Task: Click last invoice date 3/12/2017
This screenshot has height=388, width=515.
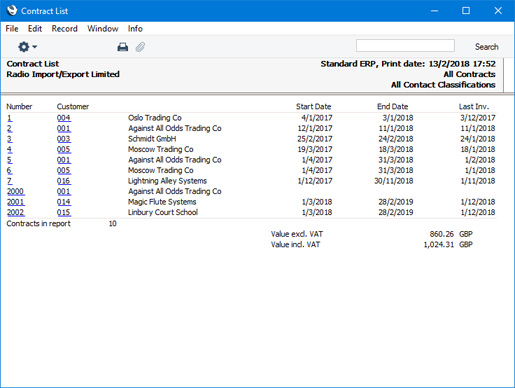Action: (478, 118)
